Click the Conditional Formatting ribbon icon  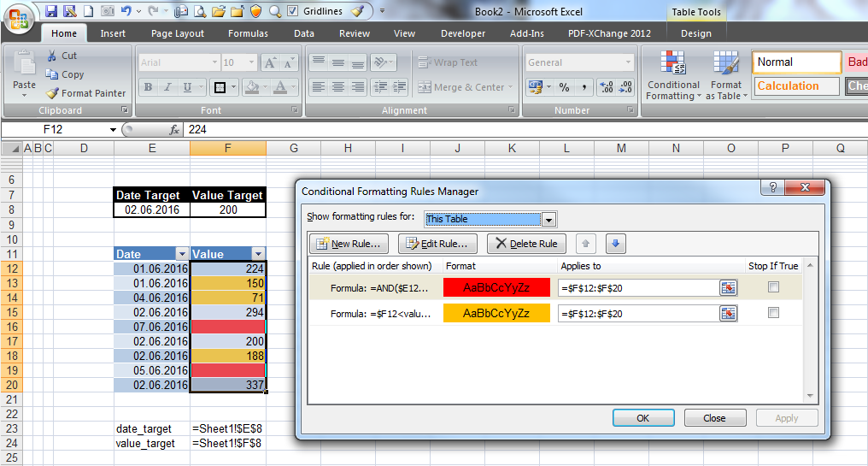click(673, 65)
